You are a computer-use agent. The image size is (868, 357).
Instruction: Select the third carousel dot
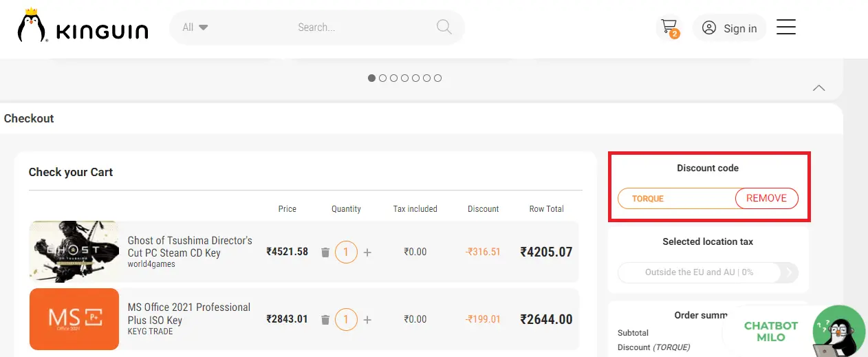tap(394, 78)
